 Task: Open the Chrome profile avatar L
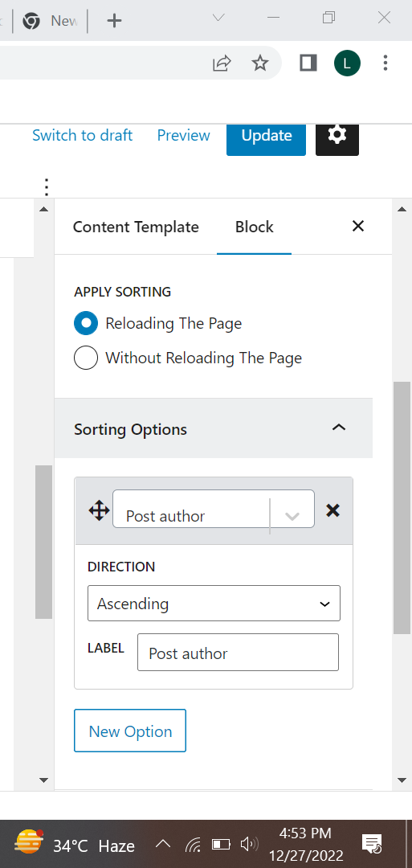pos(347,63)
